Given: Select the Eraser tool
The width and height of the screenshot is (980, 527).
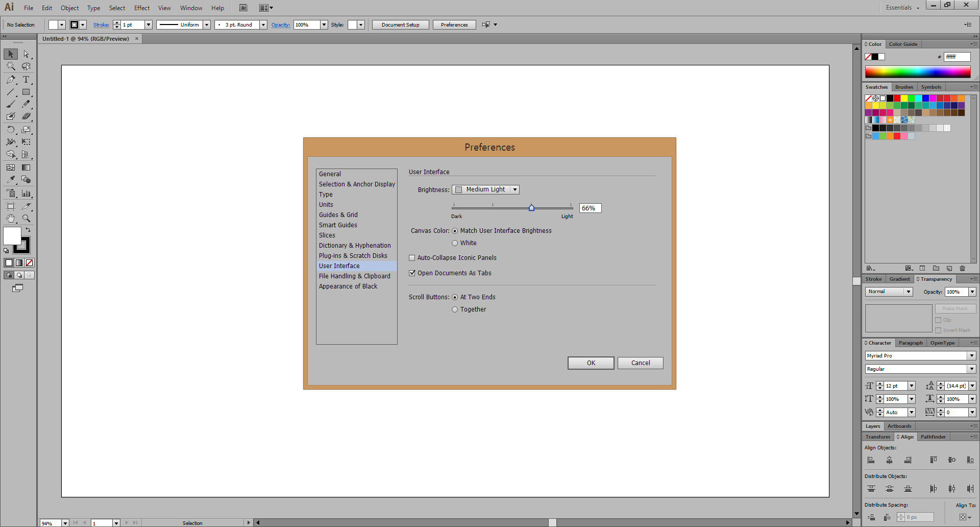Looking at the screenshot, I should (26, 116).
